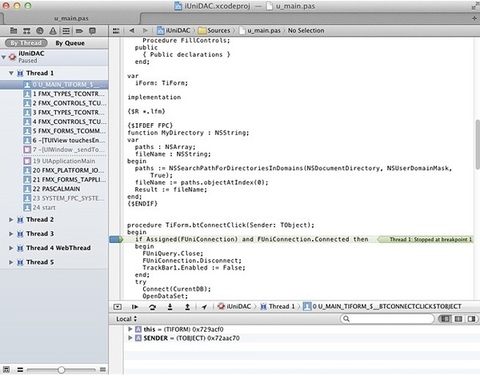Click the continue program execution button
Viewport: 480px width, 375px height.
(x=135, y=307)
